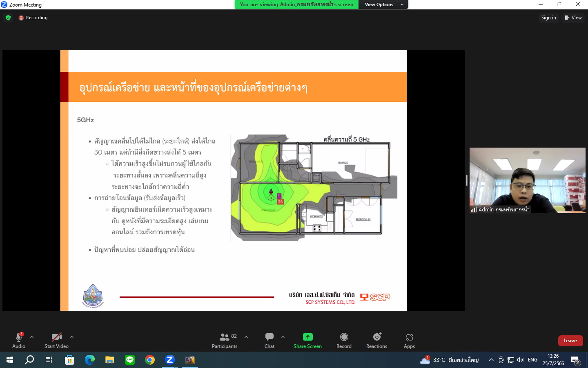The height and width of the screenshot is (368, 588).
Task: Expand participants options chevron
Action: [246, 337]
